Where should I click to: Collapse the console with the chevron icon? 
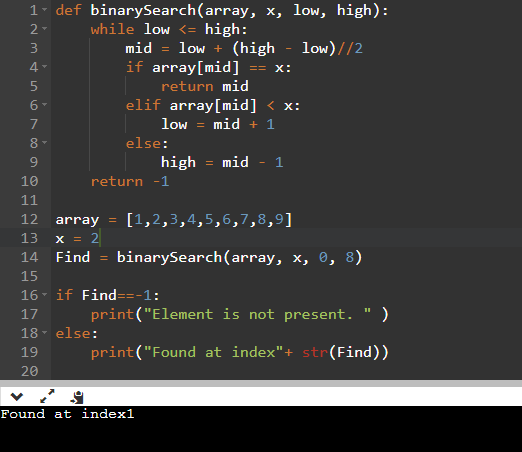point(16,397)
